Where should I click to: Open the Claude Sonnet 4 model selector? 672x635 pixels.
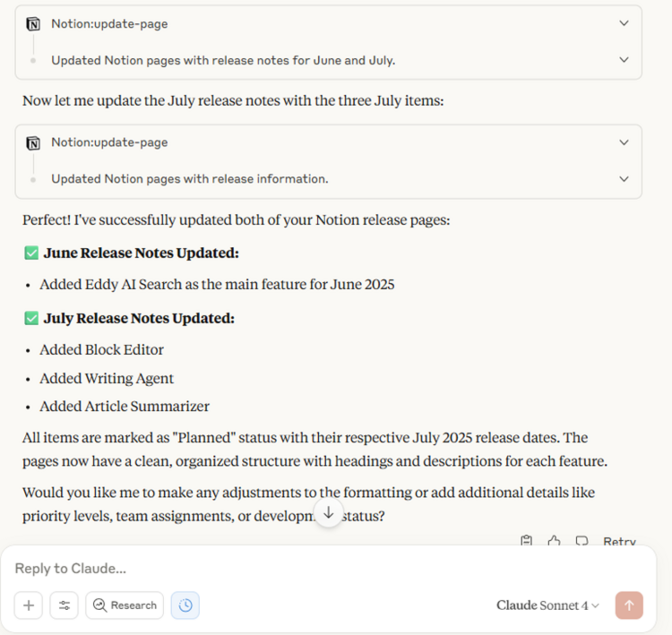tap(547, 605)
